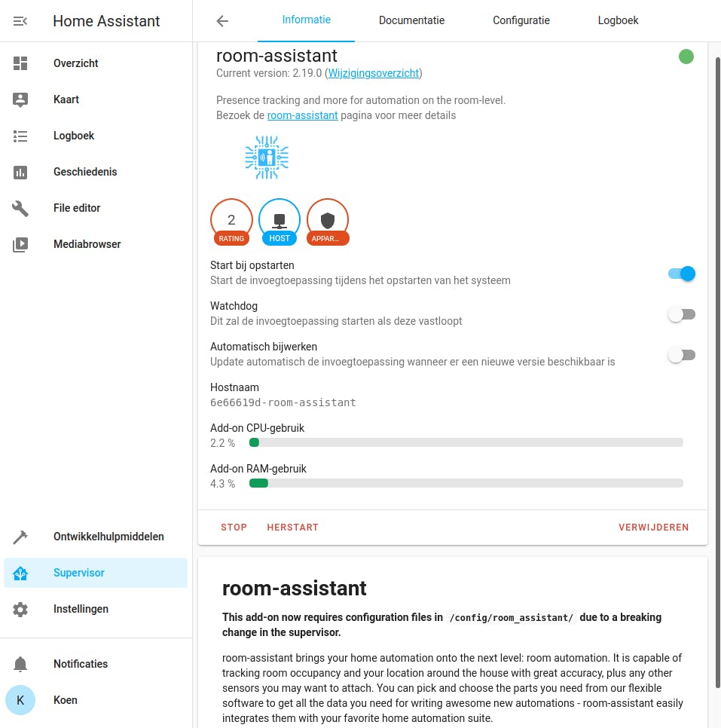
Task: Open Overzicht dashboard icon
Action: (20, 63)
